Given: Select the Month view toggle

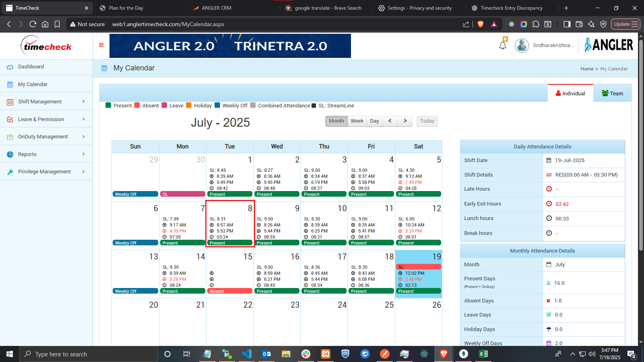Looking at the screenshot, I should pyautogui.click(x=336, y=121).
